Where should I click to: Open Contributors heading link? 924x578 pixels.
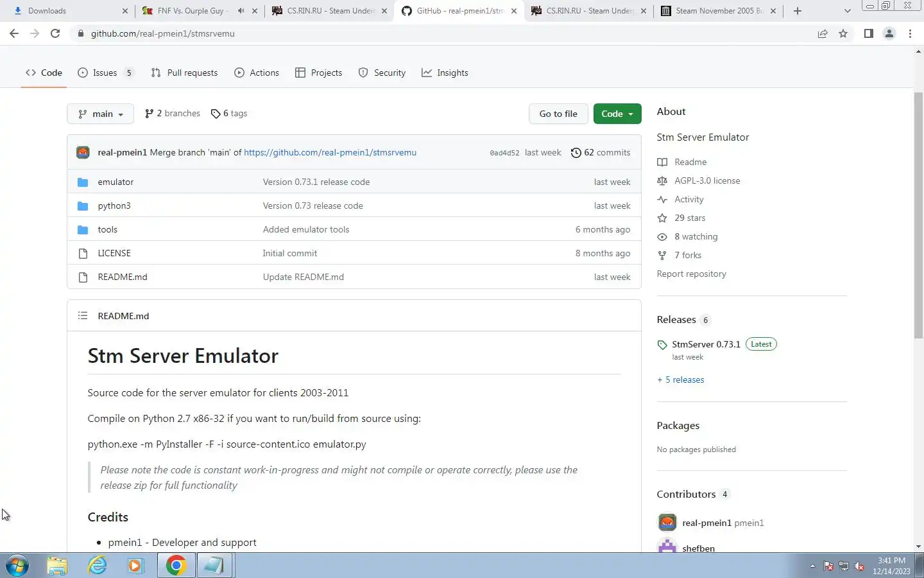[686, 494]
